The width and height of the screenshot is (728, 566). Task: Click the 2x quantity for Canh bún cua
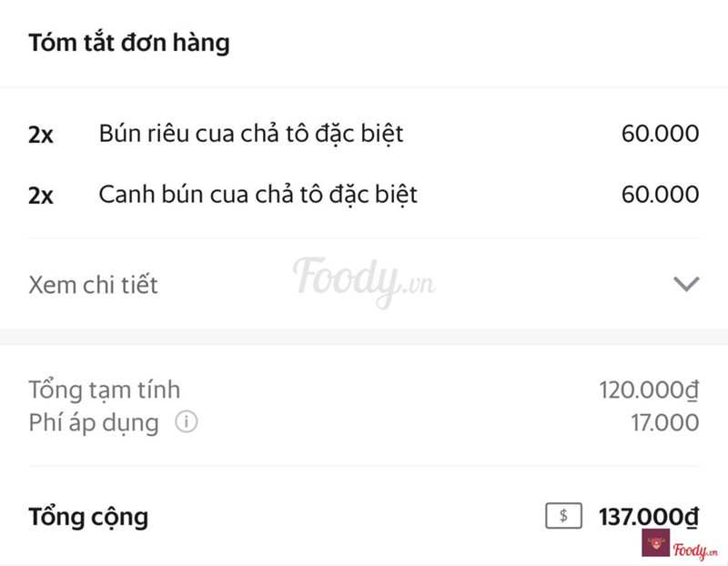(41, 195)
